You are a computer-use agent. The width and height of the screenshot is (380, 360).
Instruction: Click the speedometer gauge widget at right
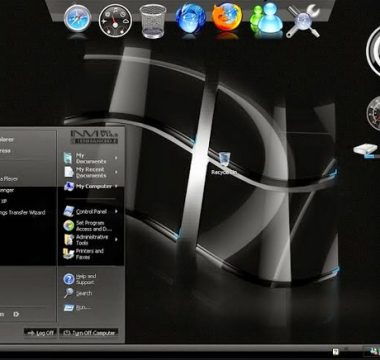(374, 113)
